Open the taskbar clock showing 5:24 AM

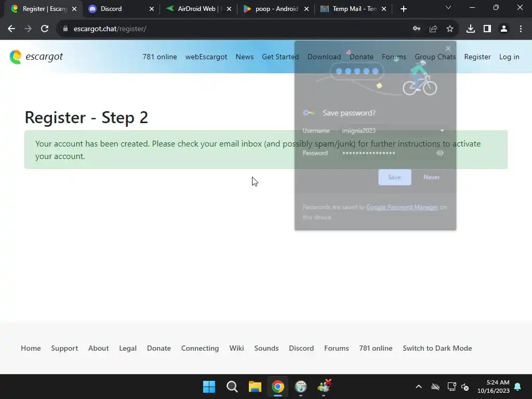point(494,387)
